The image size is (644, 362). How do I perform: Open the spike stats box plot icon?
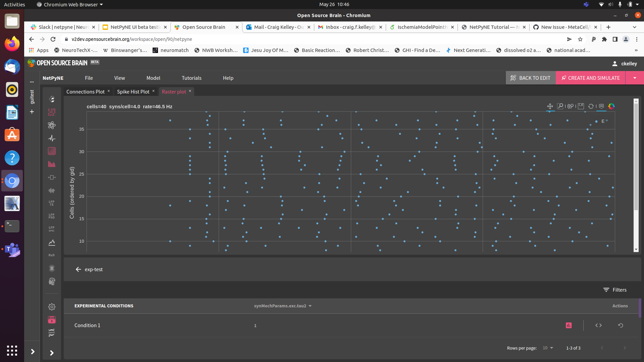tap(52, 177)
